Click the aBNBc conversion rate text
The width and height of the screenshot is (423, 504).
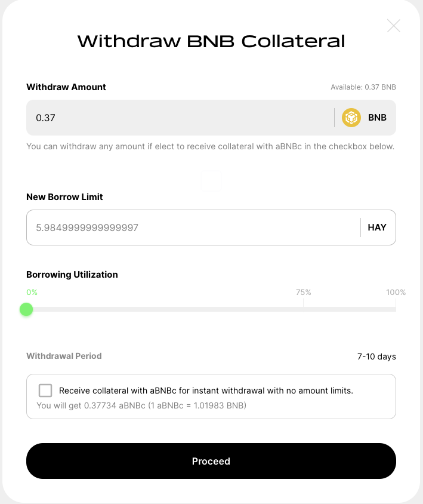[141, 406]
